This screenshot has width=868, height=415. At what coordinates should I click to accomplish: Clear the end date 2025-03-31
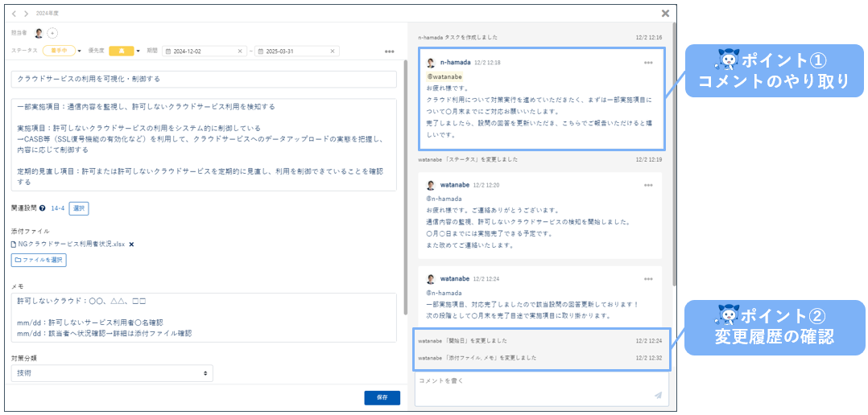(x=332, y=51)
